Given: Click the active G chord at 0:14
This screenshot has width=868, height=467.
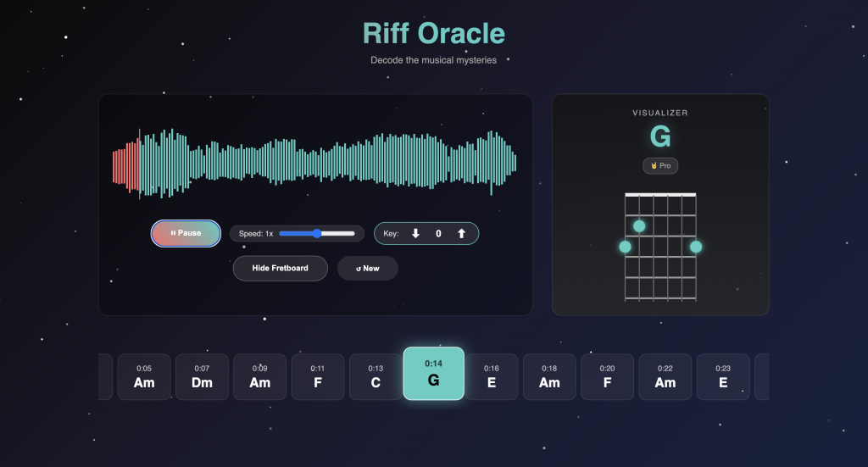Looking at the screenshot, I should click(434, 374).
